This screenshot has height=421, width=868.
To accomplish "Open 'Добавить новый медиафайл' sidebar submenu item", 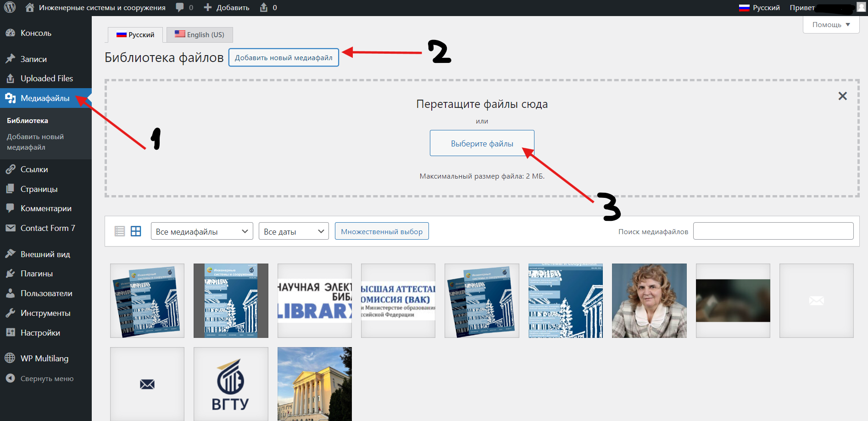I will [x=35, y=142].
